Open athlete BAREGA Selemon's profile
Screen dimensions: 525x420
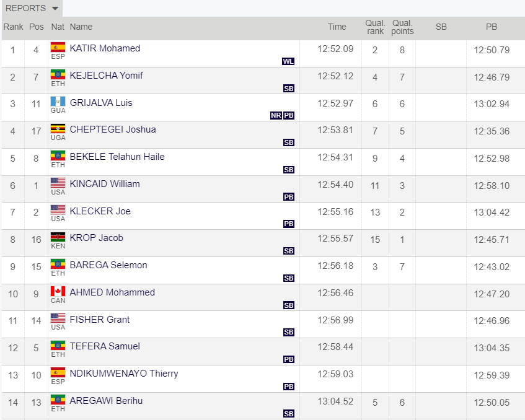pos(108,265)
